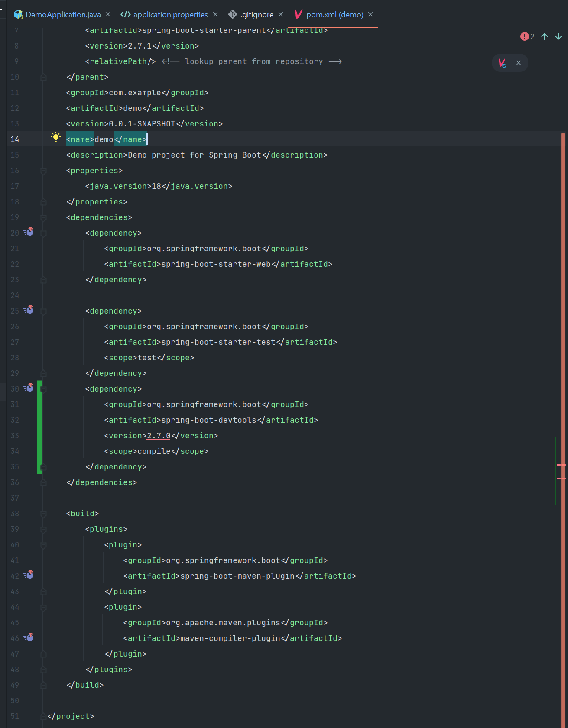Viewport: 568px width, 728px height.
Task: Load Maven changes floating button
Action: pyautogui.click(x=503, y=63)
